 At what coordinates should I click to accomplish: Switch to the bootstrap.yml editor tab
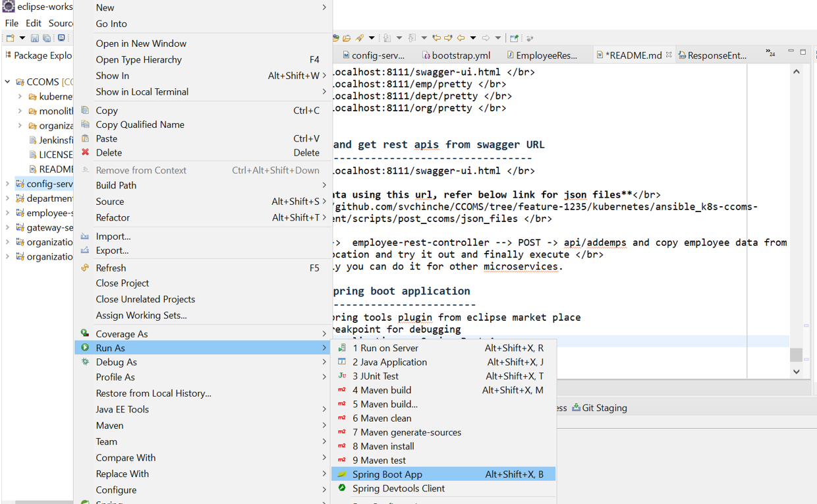(x=457, y=55)
